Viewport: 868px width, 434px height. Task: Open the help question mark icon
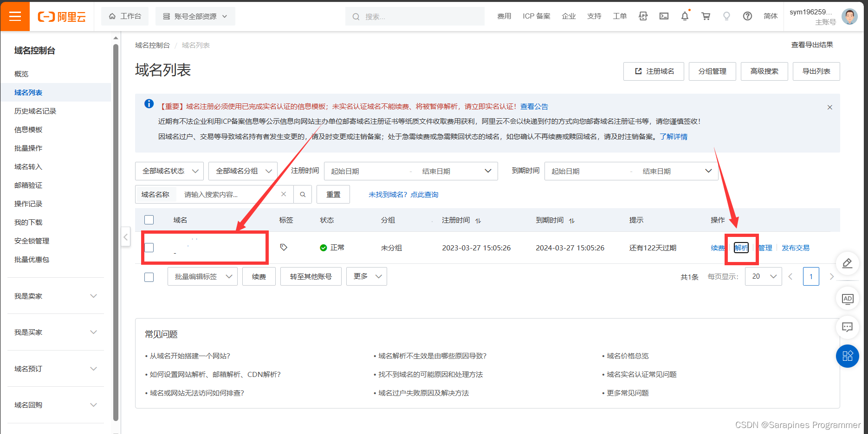click(747, 16)
